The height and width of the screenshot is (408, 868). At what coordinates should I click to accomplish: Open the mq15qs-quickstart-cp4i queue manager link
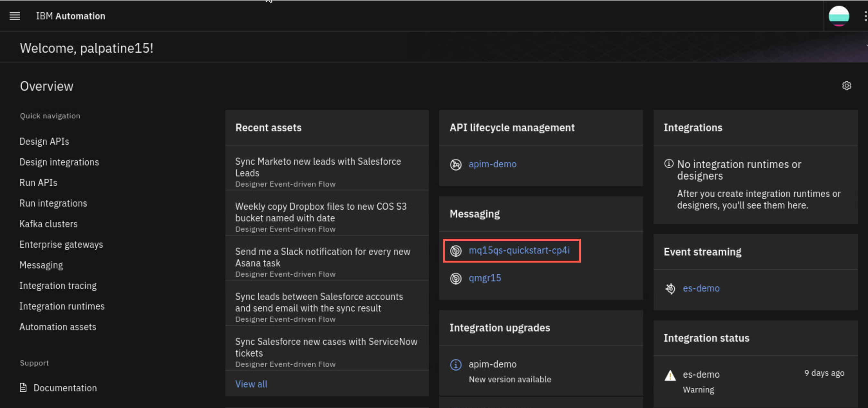pyautogui.click(x=519, y=250)
